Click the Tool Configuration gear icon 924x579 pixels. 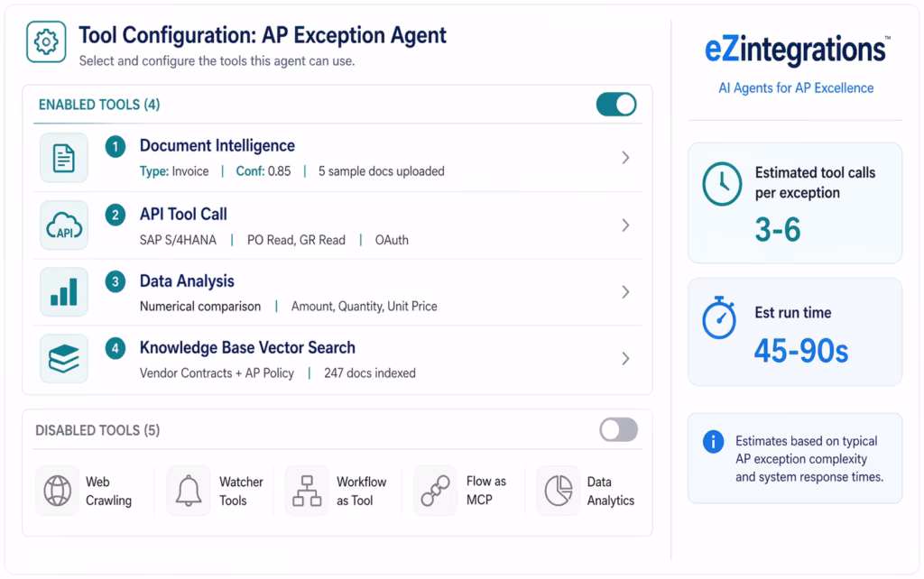(x=46, y=41)
